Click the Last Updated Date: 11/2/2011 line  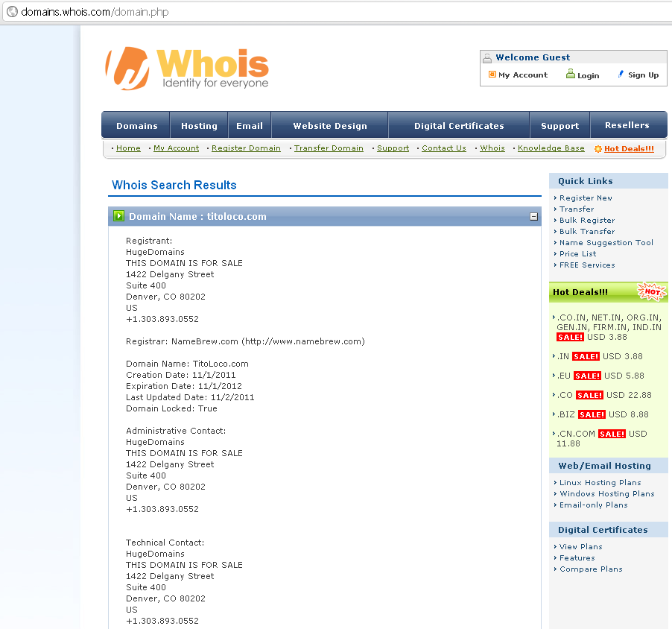point(190,397)
